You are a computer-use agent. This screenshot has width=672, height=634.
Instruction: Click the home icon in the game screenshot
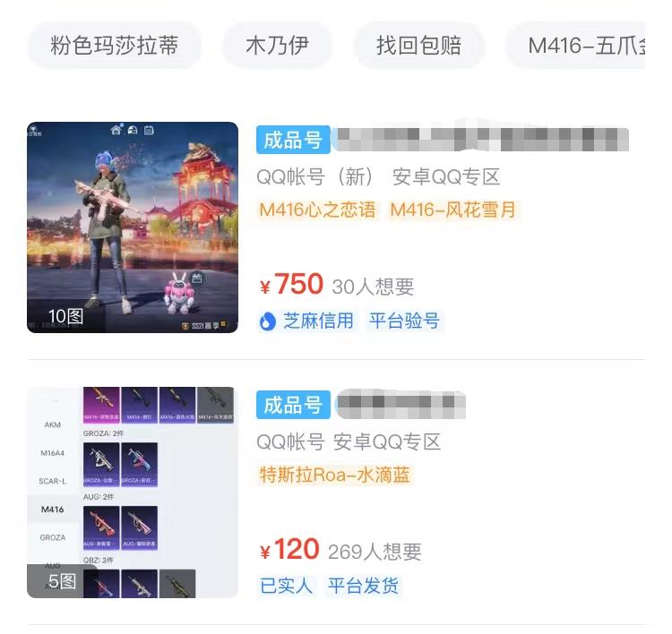[x=116, y=129]
